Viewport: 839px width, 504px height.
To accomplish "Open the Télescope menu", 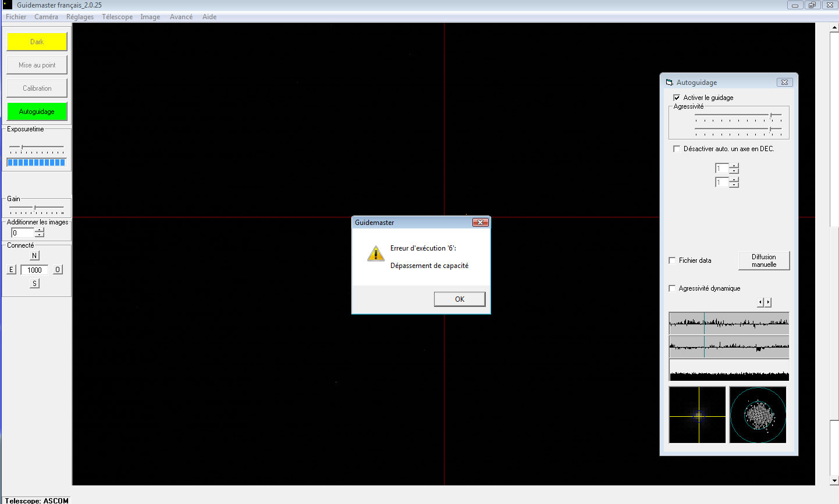I will 117,17.
